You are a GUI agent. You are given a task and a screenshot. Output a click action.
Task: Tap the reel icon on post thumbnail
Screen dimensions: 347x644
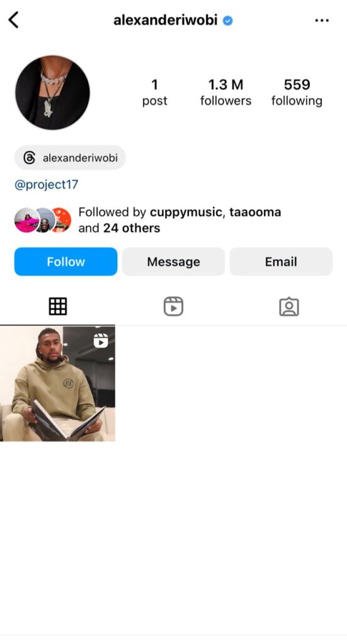tap(101, 340)
